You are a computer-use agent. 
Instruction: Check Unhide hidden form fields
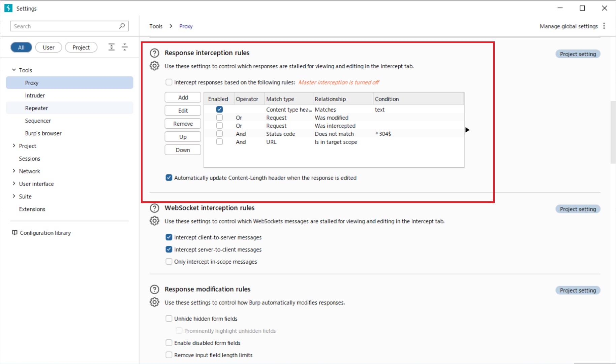(169, 319)
